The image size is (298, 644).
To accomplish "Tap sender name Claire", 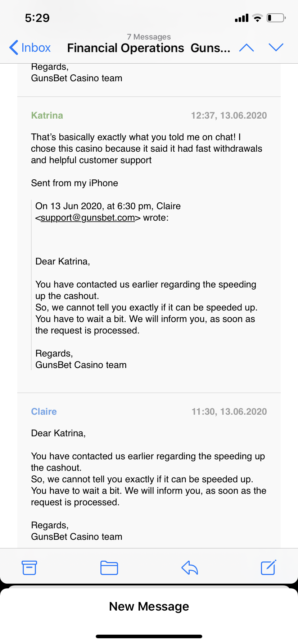I will pyautogui.click(x=44, y=411).
